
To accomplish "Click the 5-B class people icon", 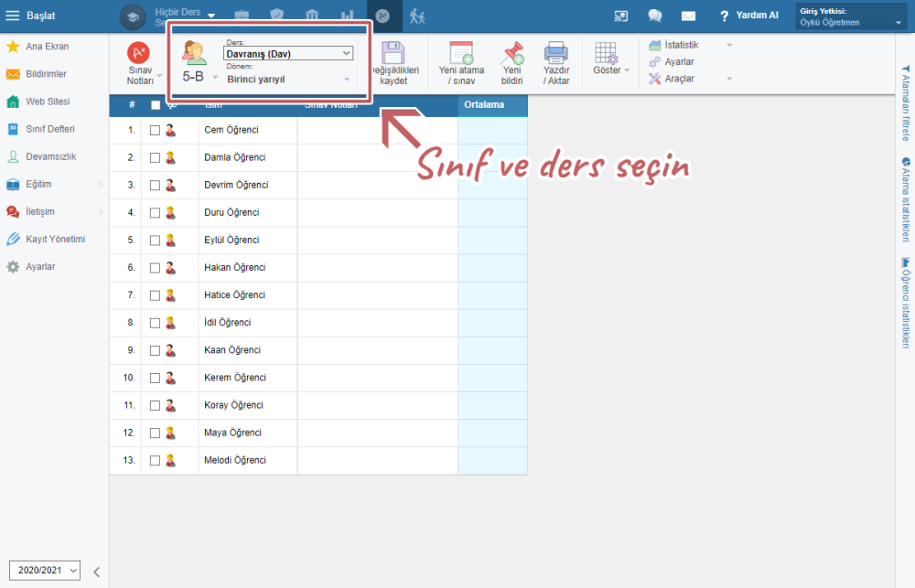I will pos(194,53).
